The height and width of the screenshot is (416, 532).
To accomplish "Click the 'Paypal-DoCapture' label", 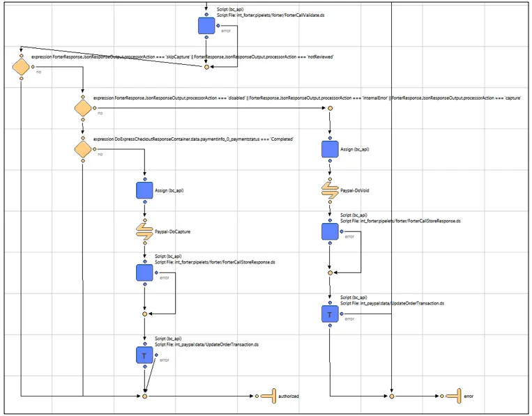I will pyautogui.click(x=172, y=232).
